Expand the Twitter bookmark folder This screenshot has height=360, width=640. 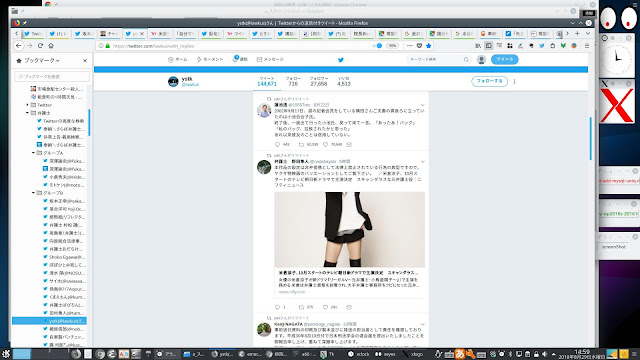coord(27,105)
